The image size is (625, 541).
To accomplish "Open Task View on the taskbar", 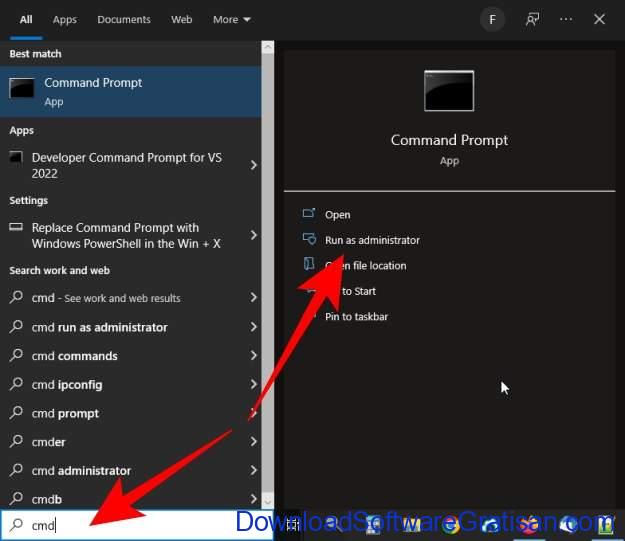I will point(293,525).
